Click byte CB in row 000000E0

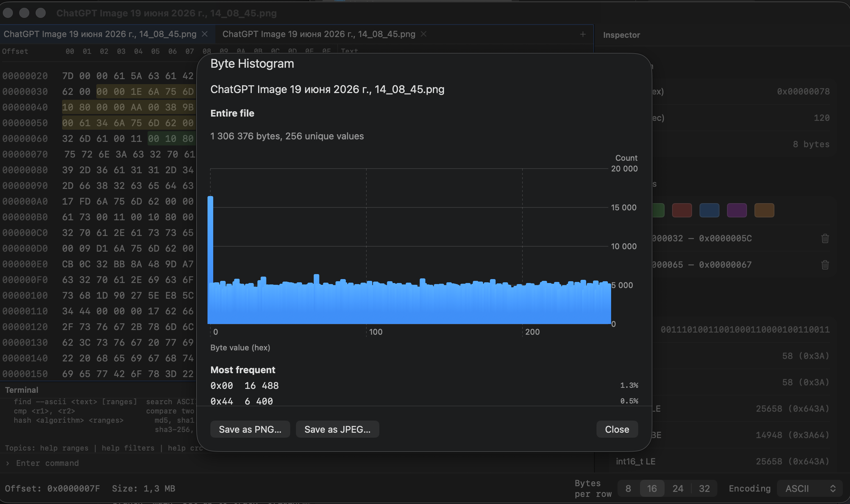coord(68,264)
